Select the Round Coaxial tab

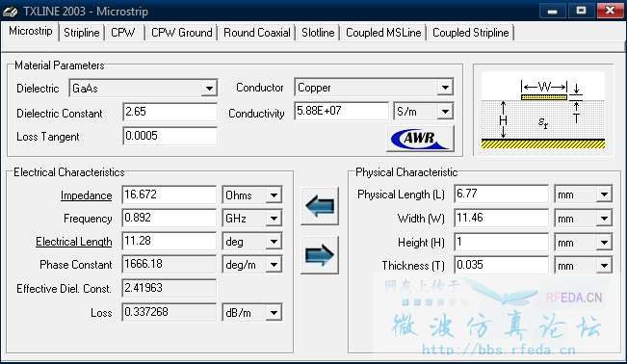[257, 33]
